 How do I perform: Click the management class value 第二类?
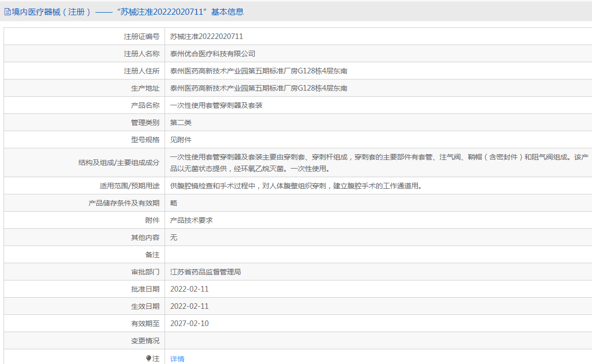(180, 123)
